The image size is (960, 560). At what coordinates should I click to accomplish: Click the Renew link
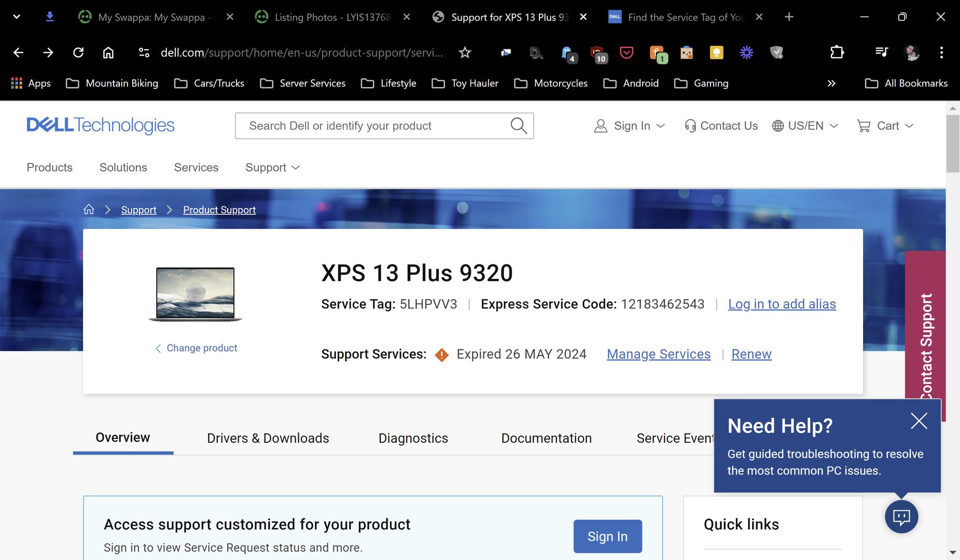(751, 354)
